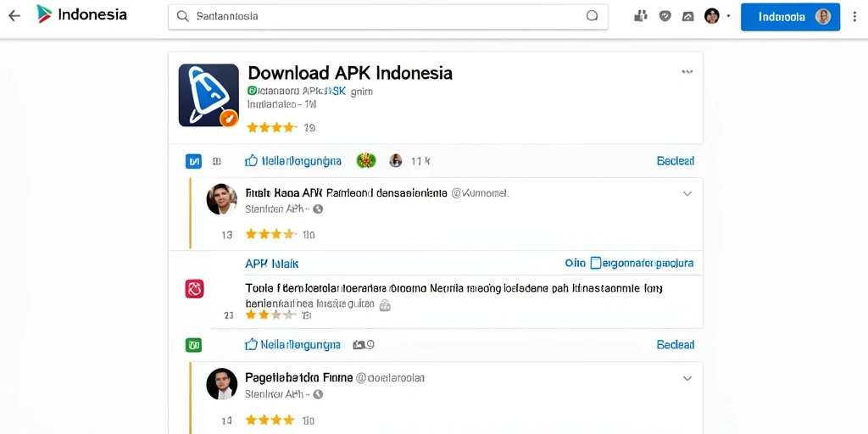868x434 pixels.
Task: Open the Play store logo next to Indonesia
Action: coord(44,14)
